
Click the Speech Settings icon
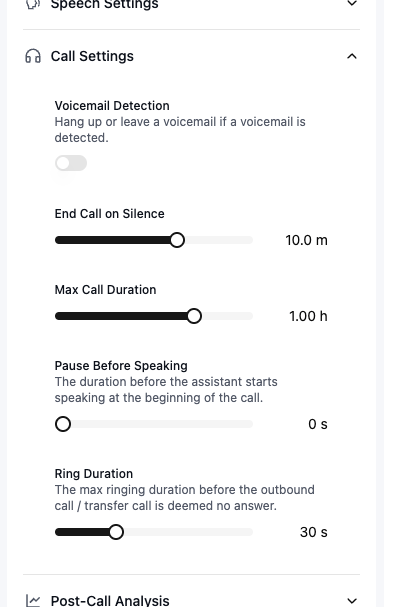coord(33,4)
